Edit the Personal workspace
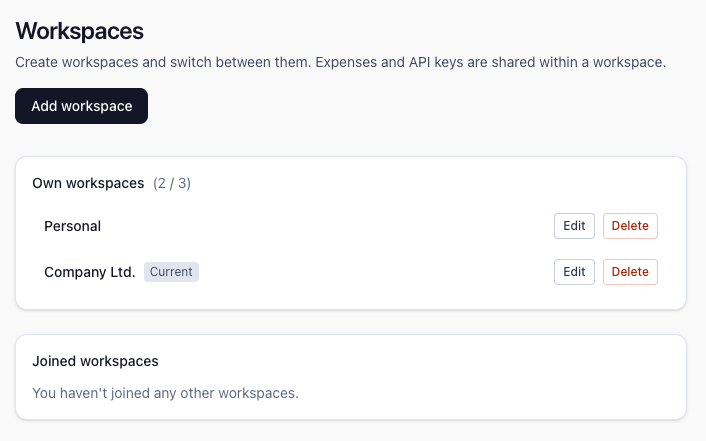 click(x=574, y=226)
